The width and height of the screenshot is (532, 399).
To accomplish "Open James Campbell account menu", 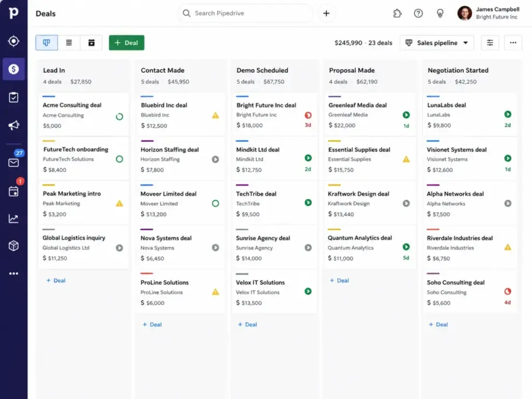I will (x=488, y=13).
